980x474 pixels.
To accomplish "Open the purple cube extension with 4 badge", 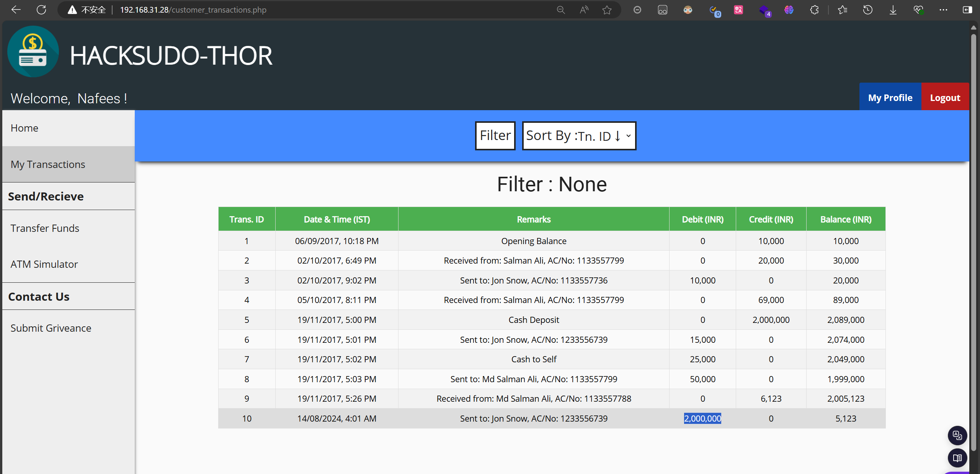I will (764, 10).
